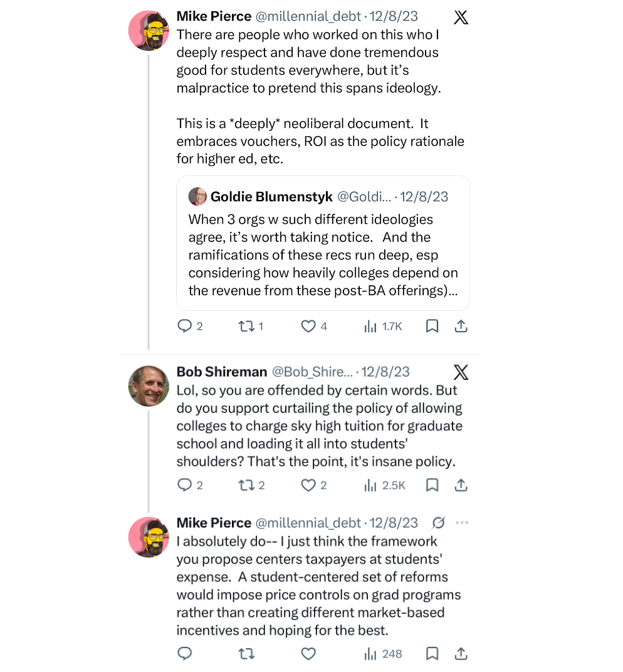This screenshot has width=623, height=672.
Task: Click the share icon on Bob Shireman's tweet
Action: pos(461,485)
